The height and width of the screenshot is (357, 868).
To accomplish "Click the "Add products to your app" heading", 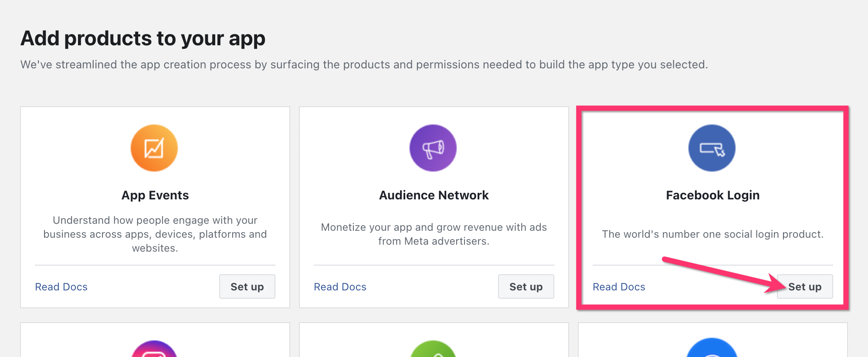I will pos(143,38).
